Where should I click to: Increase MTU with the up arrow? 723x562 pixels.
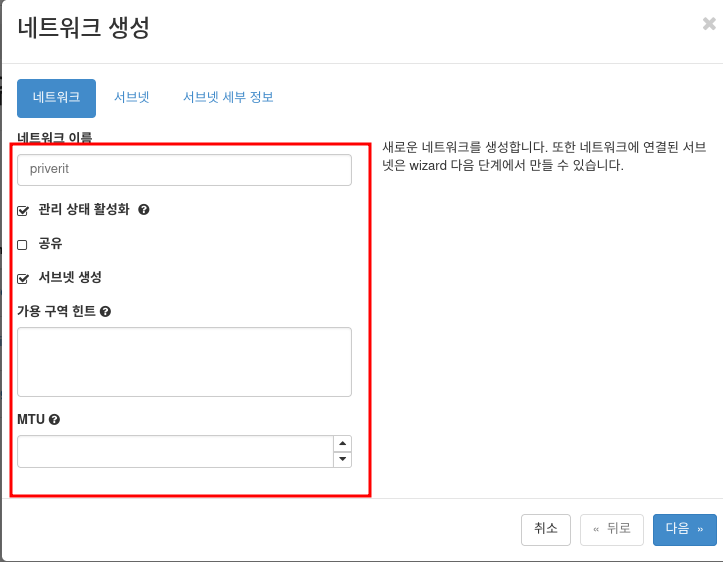(342, 444)
